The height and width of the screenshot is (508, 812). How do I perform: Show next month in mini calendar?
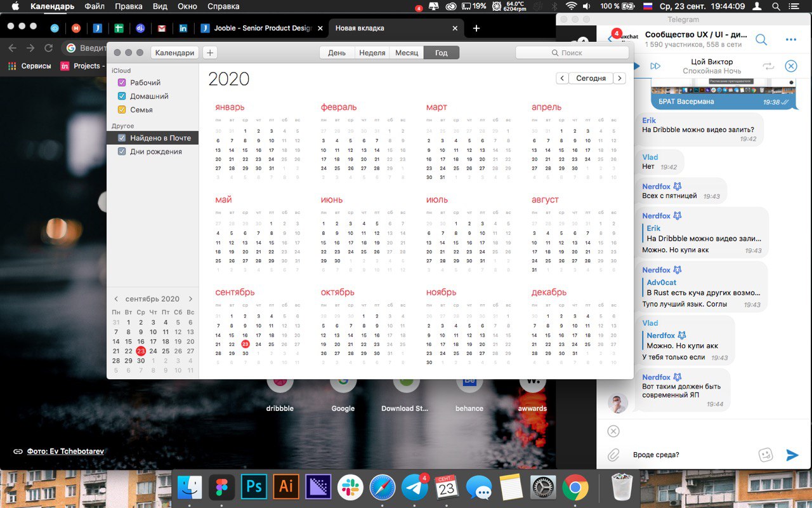pos(190,298)
